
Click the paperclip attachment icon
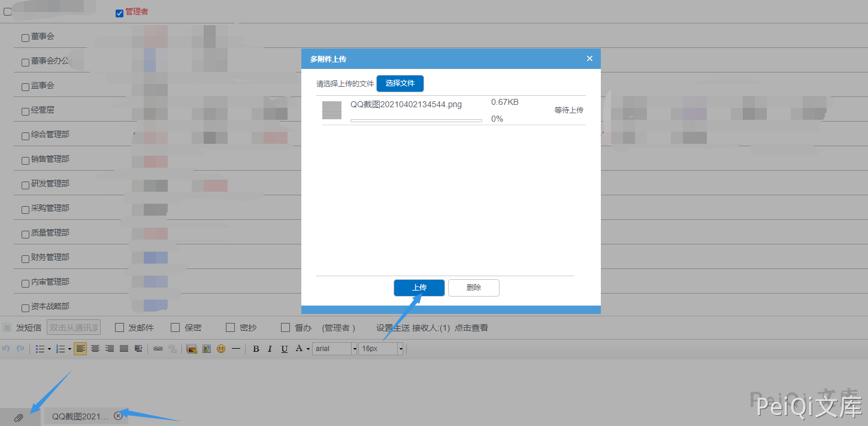(19, 417)
